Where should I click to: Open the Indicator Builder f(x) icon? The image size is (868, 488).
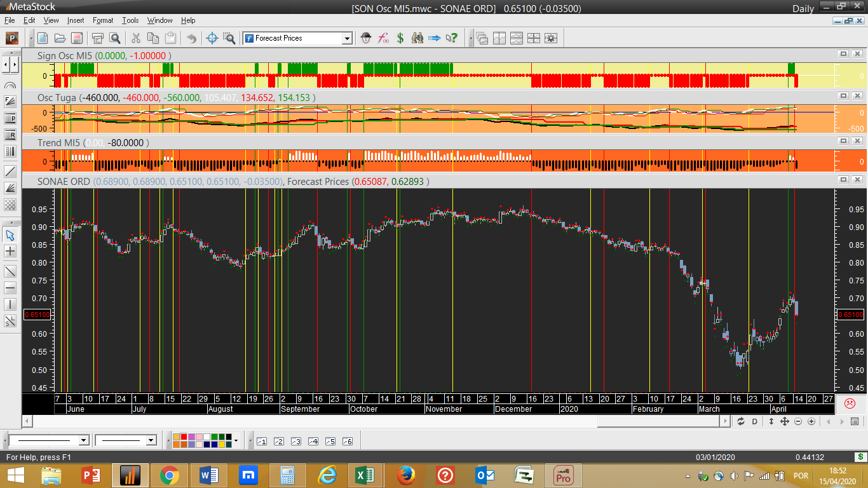383,38
